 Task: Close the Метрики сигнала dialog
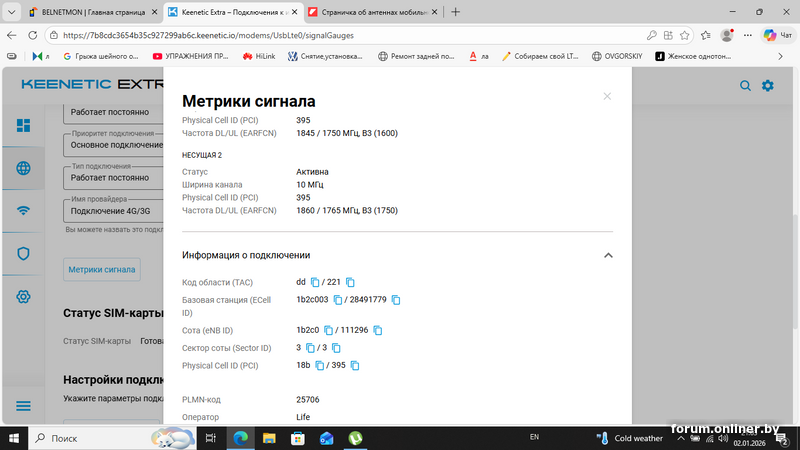607,96
